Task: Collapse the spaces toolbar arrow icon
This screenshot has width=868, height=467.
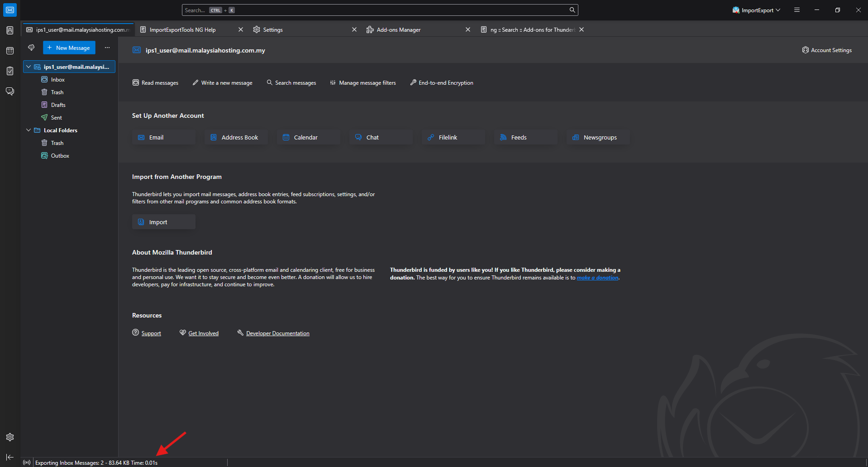Action: [x=10, y=457]
